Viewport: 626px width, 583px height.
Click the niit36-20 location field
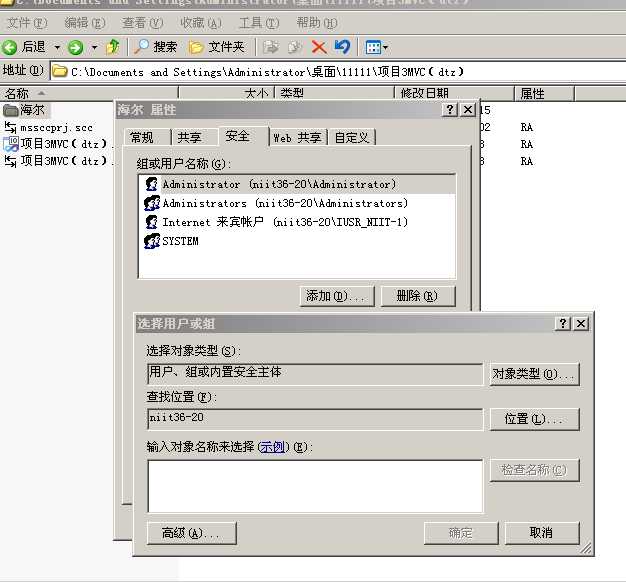[315, 419]
